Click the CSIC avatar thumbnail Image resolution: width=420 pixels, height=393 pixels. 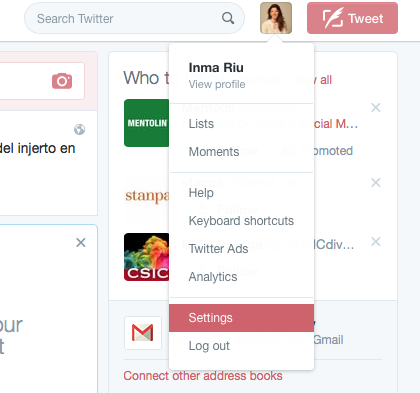point(147,257)
